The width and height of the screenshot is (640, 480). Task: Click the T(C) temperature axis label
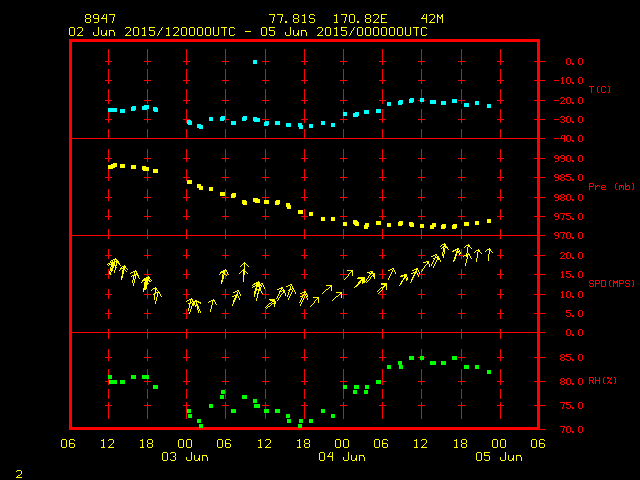point(600,89)
